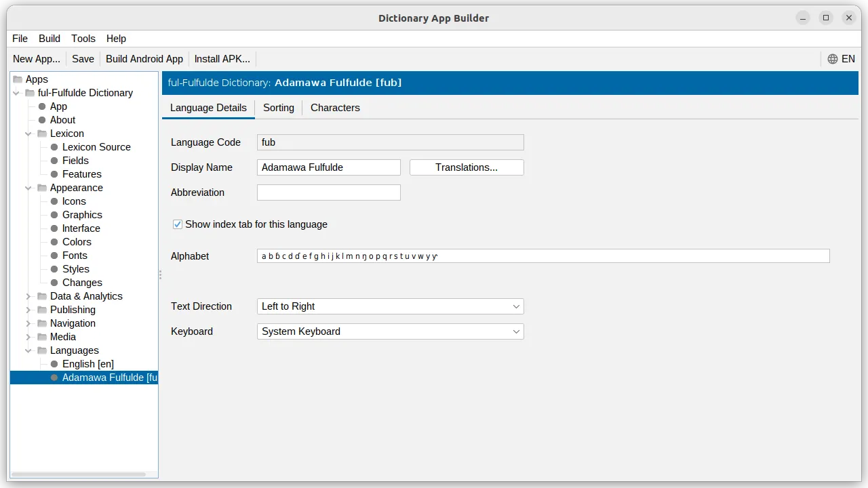This screenshot has width=868, height=488.
Task: Collapse the Appearance tree node
Action: click(x=28, y=188)
